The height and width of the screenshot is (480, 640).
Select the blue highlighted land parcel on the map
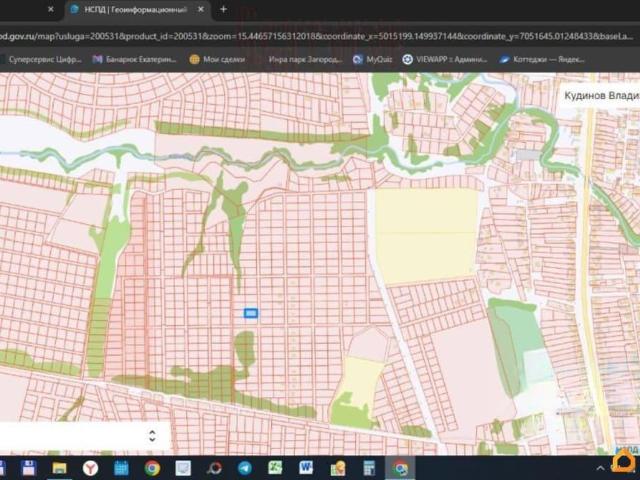(251, 313)
